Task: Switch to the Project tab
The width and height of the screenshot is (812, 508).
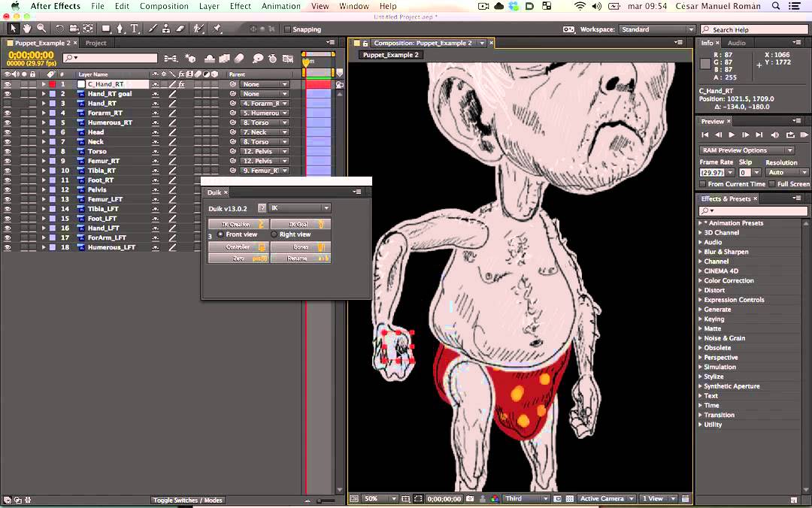Action: click(95, 43)
